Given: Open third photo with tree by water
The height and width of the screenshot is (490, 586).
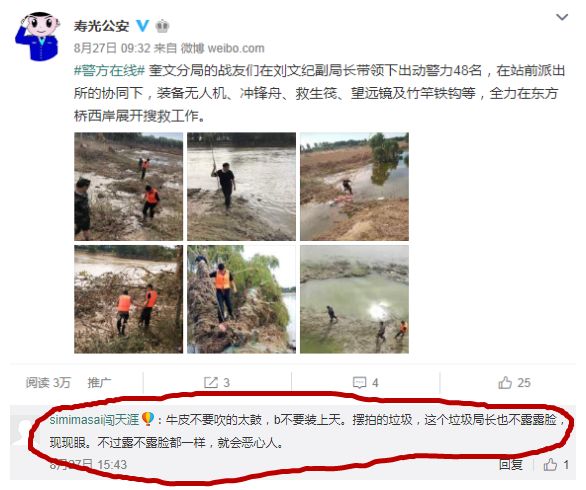Looking at the screenshot, I should click(354, 187).
